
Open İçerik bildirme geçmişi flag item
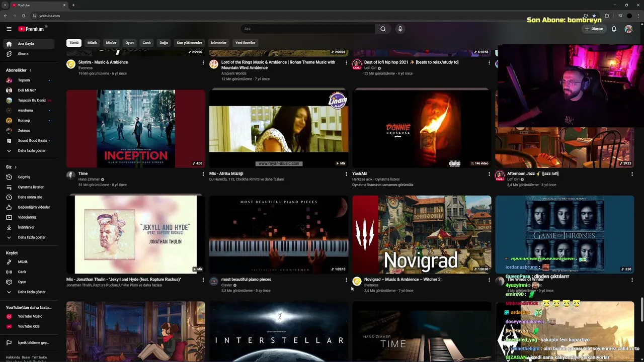[29, 343]
